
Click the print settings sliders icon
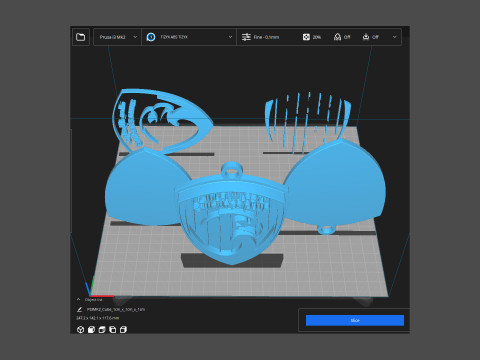coord(246,37)
